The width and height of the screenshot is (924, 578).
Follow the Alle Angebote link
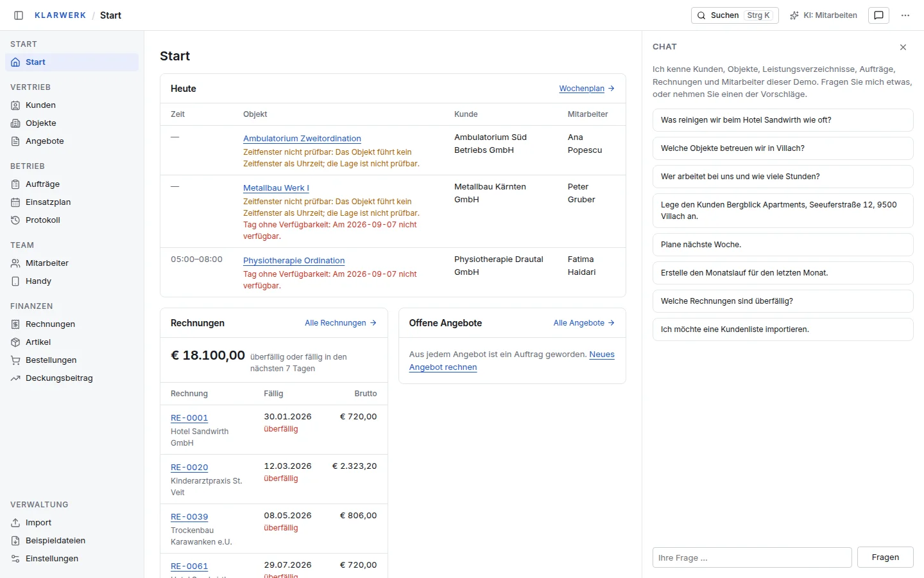coord(584,323)
